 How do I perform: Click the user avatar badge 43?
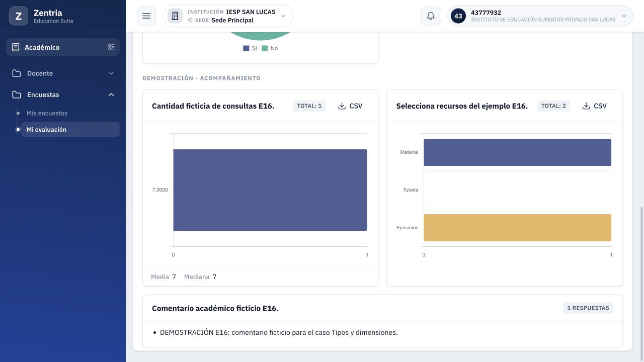pyautogui.click(x=458, y=16)
